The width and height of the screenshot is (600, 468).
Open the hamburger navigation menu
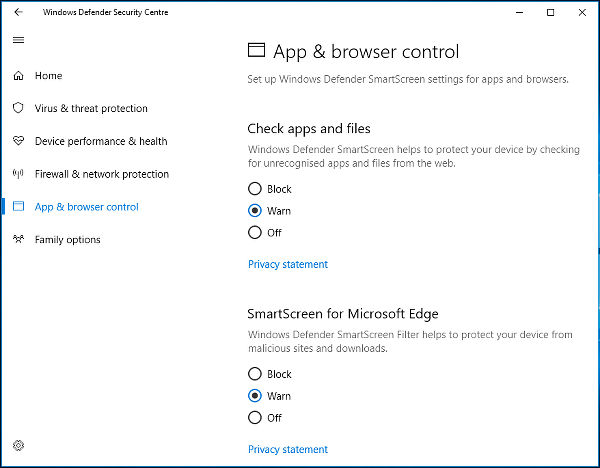click(x=18, y=40)
